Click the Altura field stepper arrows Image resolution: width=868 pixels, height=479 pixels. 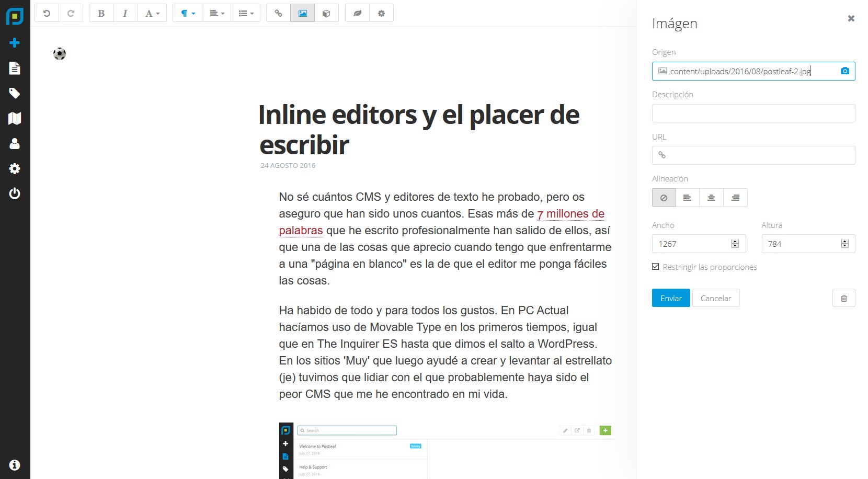pyautogui.click(x=844, y=244)
